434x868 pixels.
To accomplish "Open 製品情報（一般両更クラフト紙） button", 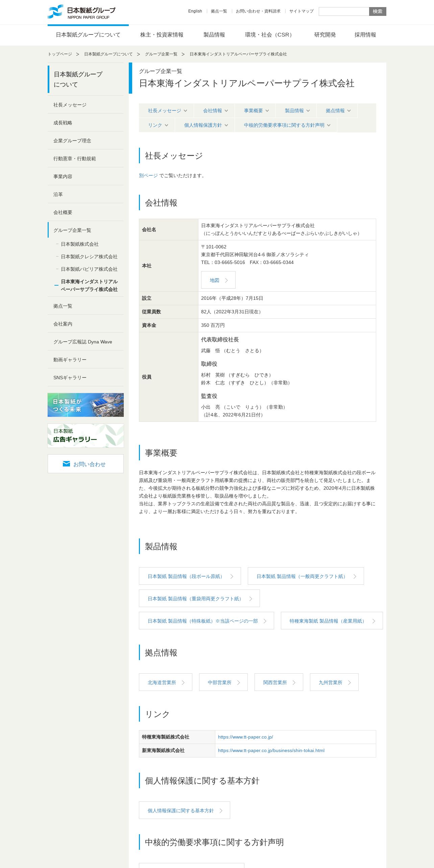I will pos(306,576).
